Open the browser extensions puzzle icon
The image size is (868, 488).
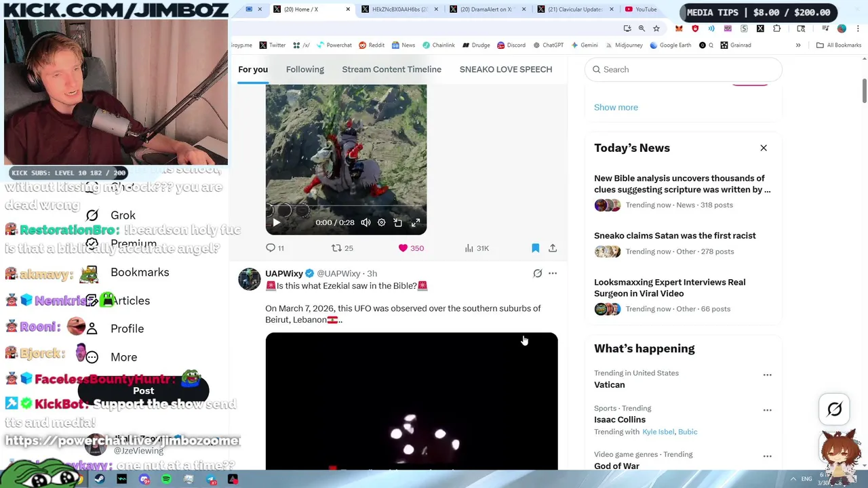(x=777, y=28)
